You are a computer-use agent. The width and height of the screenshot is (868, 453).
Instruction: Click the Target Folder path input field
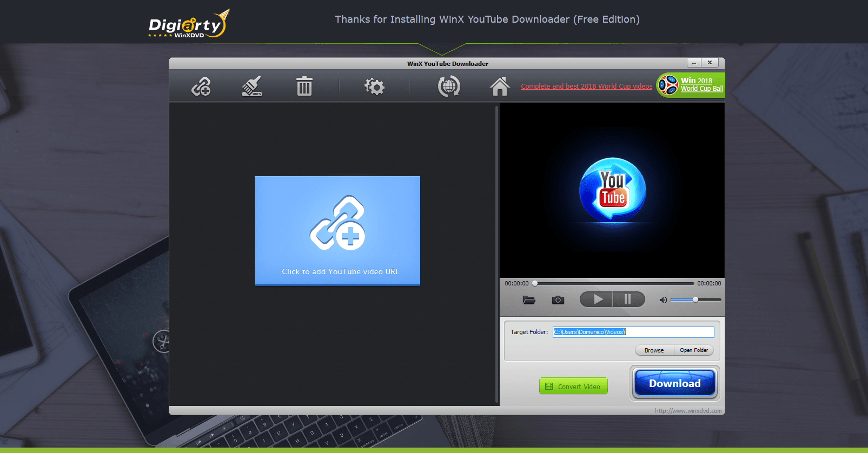pos(633,332)
